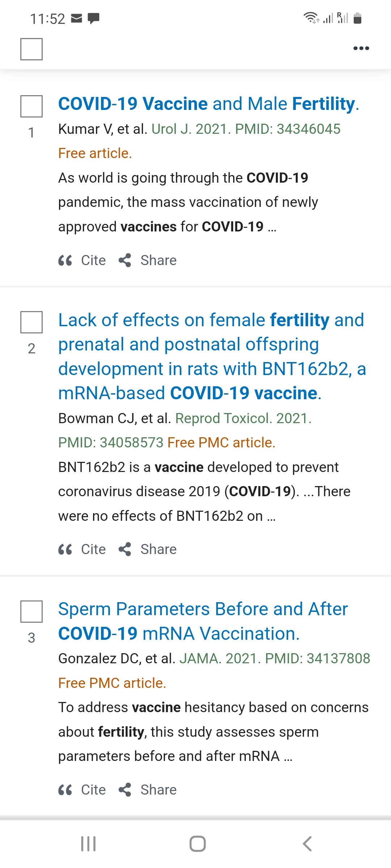The image size is (391, 868).
Task: Check the box for result 3
Action: [31, 612]
